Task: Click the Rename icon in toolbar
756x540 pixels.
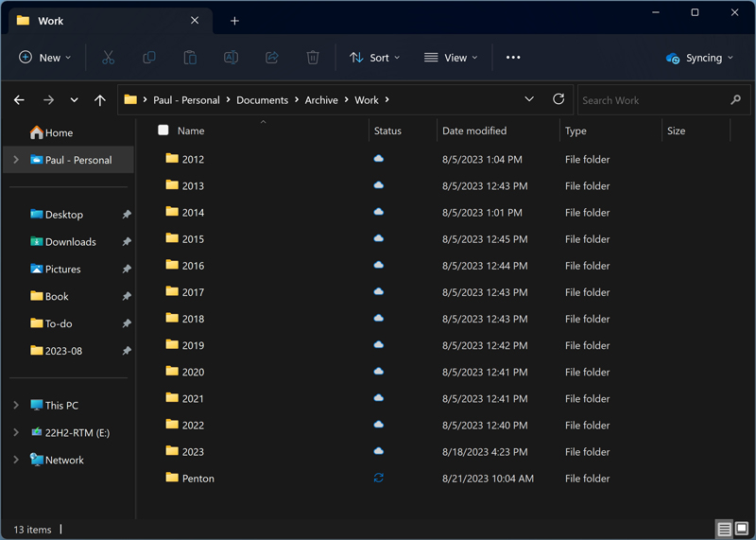Action: tap(231, 58)
